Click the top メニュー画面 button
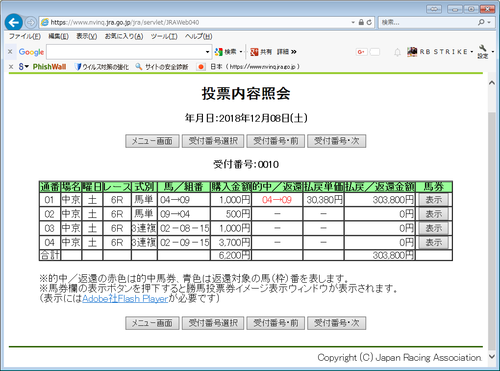This screenshot has height=371, width=500. point(152,141)
